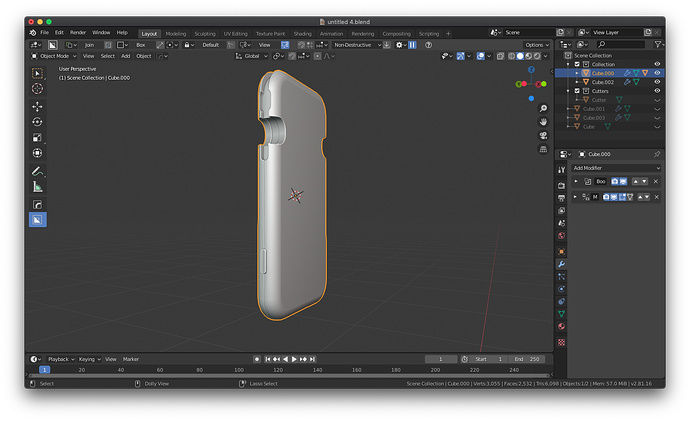690x421 pixels.
Task: Select the 3D Cursor tool
Action: pyautogui.click(x=37, y=88)
